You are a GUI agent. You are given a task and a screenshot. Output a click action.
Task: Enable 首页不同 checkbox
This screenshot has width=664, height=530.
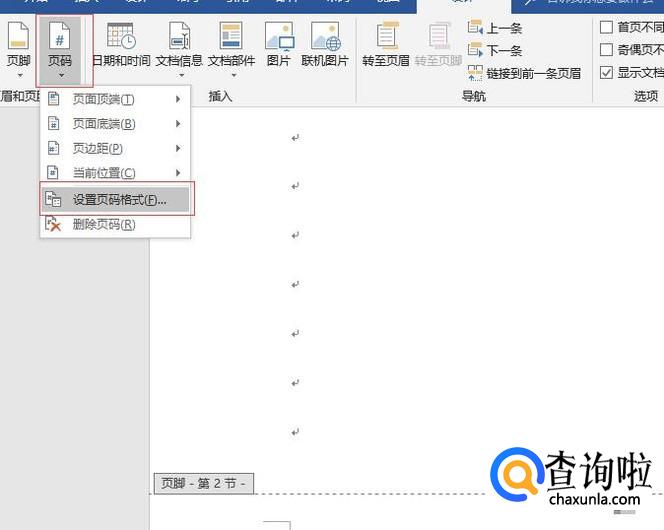606,28
